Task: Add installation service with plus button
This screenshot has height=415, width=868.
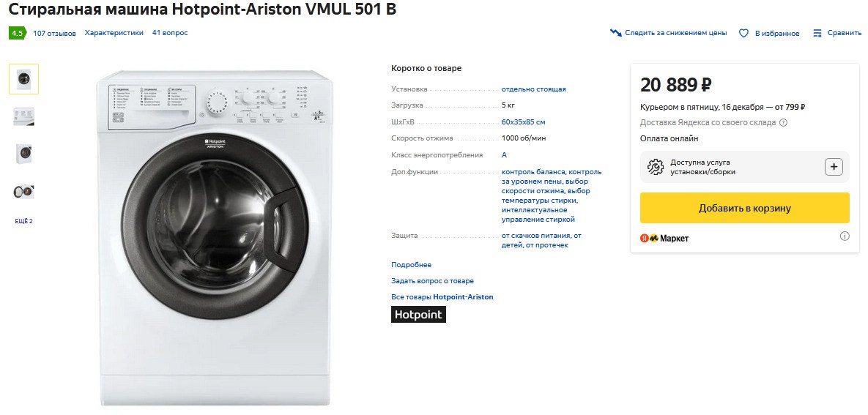Action: [834, 167]
